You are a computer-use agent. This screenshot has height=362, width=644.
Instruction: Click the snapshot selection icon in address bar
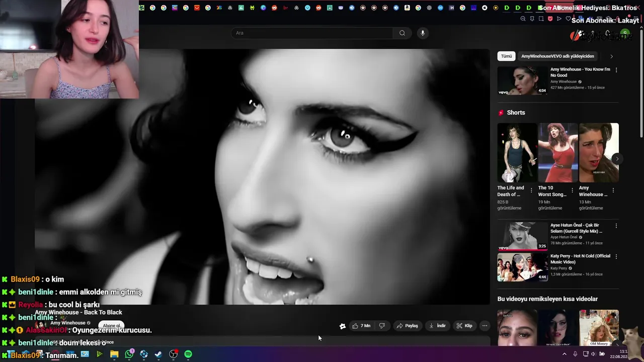(x=541, y=19)
